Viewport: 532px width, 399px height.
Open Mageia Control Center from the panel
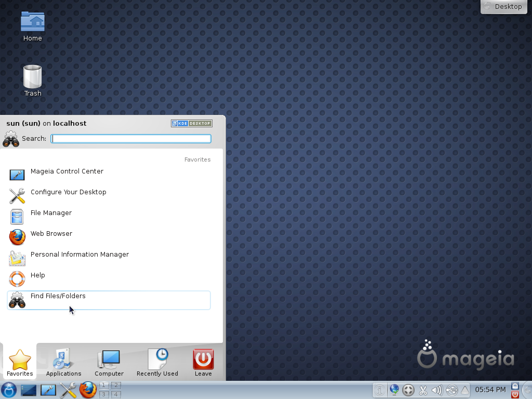(x=48, y=390)
